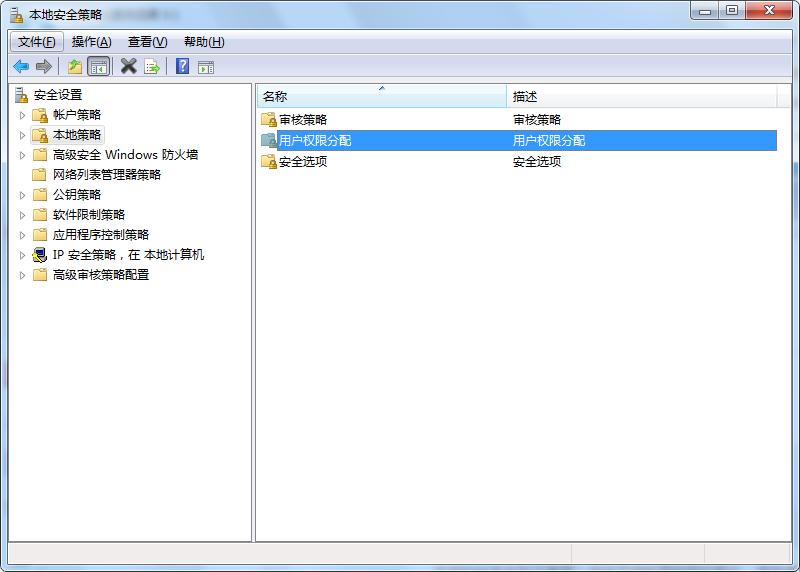Click 审核策略 description cell
Image resolution: width=800 pixels, height=572 pixels.
click(x=537, y=120)
